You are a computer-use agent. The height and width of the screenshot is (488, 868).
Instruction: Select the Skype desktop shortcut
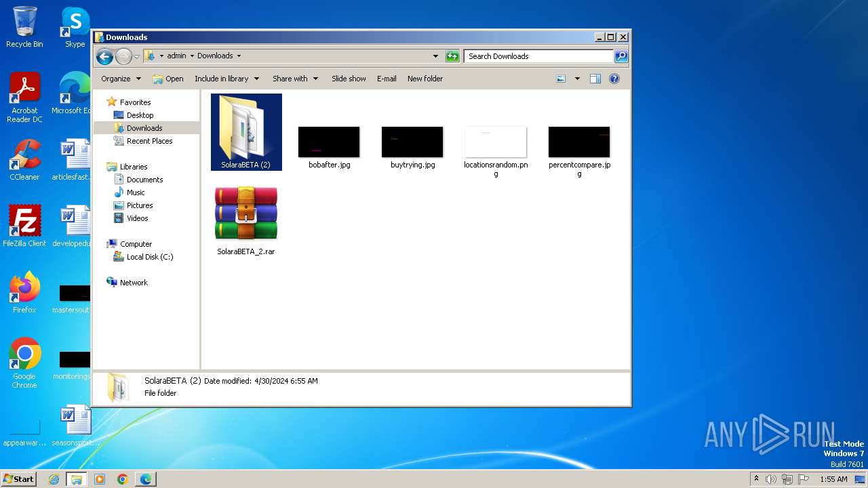pos(75,28)
